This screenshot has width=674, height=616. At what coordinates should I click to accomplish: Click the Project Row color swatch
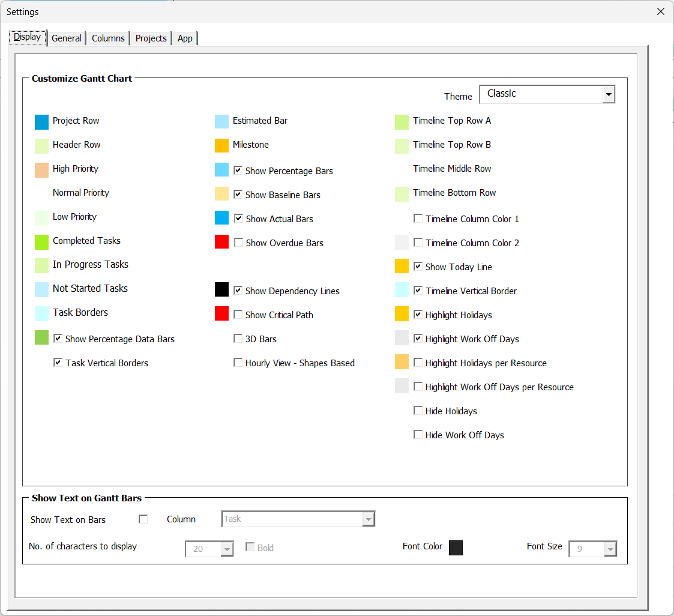point(41,122)
